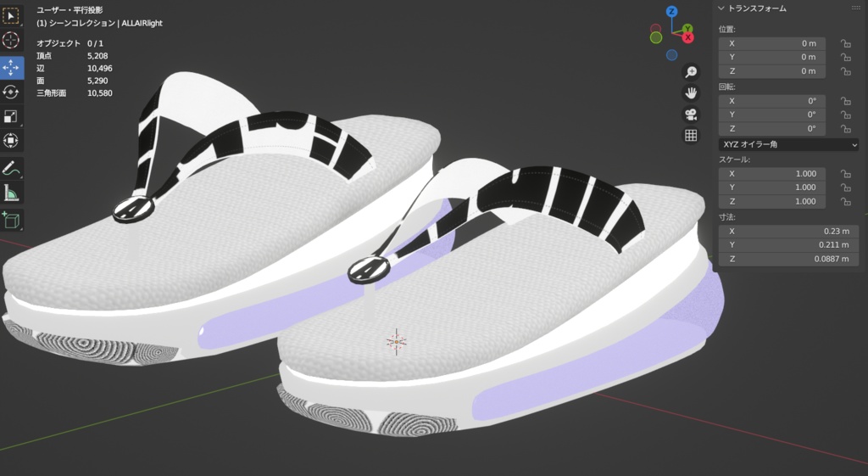This screenshot has width=868, height=476.
Task: Click the scale X 1.000 field
Action: click(x=771, y=173)
